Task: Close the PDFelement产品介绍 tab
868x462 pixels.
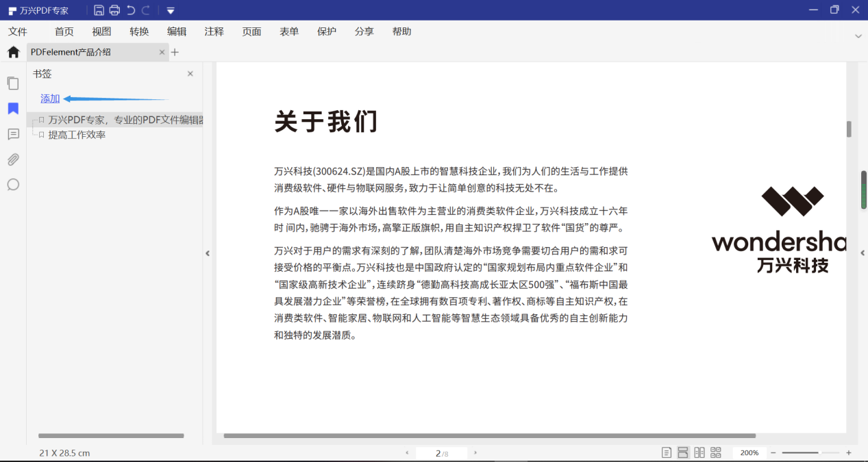Action: (162, 52)
